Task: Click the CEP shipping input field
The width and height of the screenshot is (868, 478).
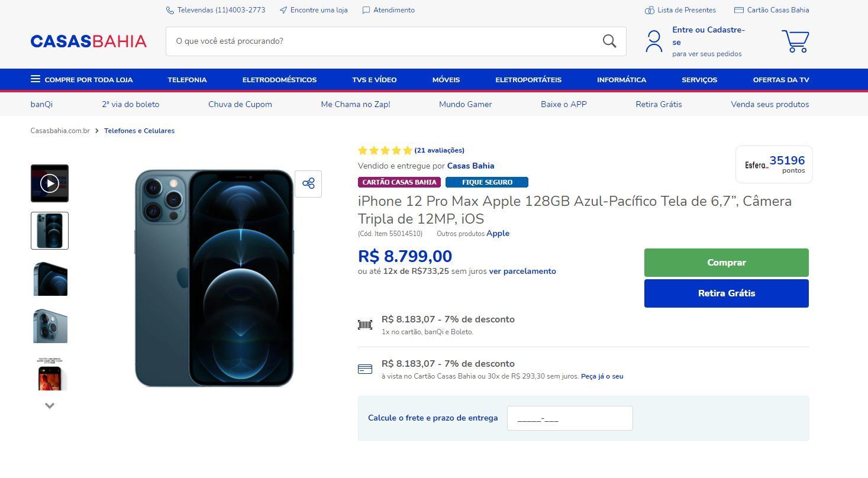Action: (569, 418)
